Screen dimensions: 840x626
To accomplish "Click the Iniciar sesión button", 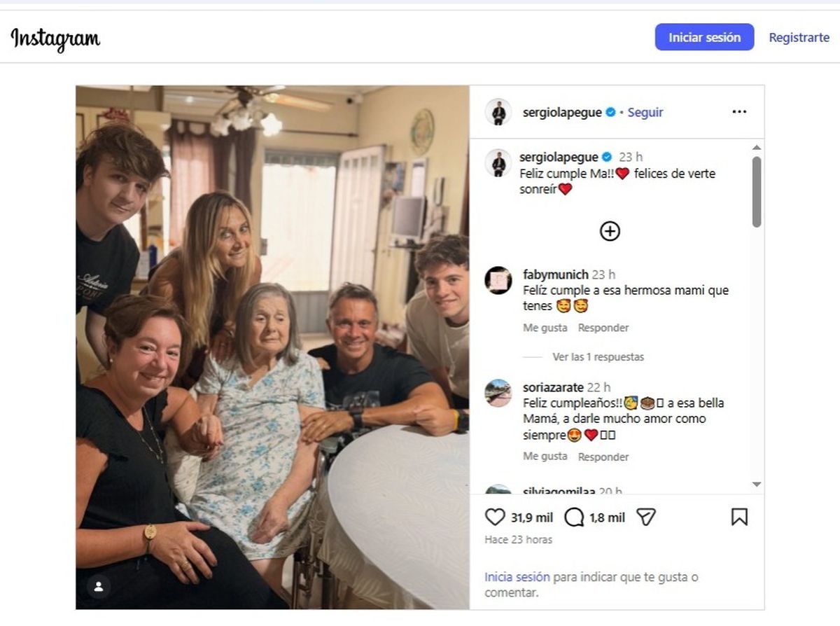I will pyautogui.click(x=704, y=38).
